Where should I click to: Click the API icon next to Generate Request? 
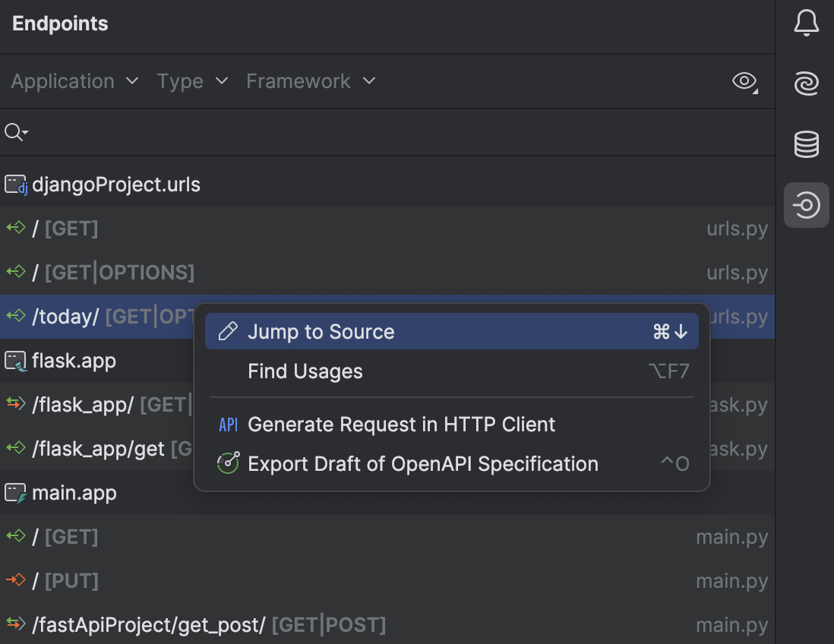(228, 425)
